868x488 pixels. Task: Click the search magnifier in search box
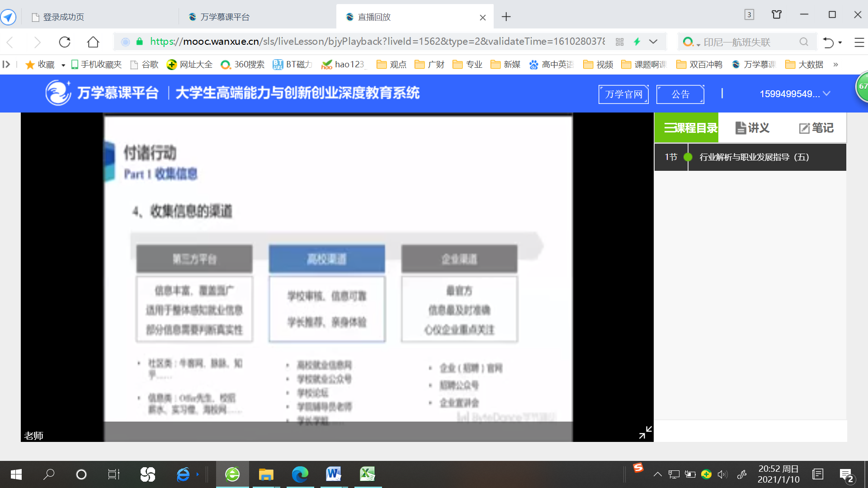coord(803,42)
